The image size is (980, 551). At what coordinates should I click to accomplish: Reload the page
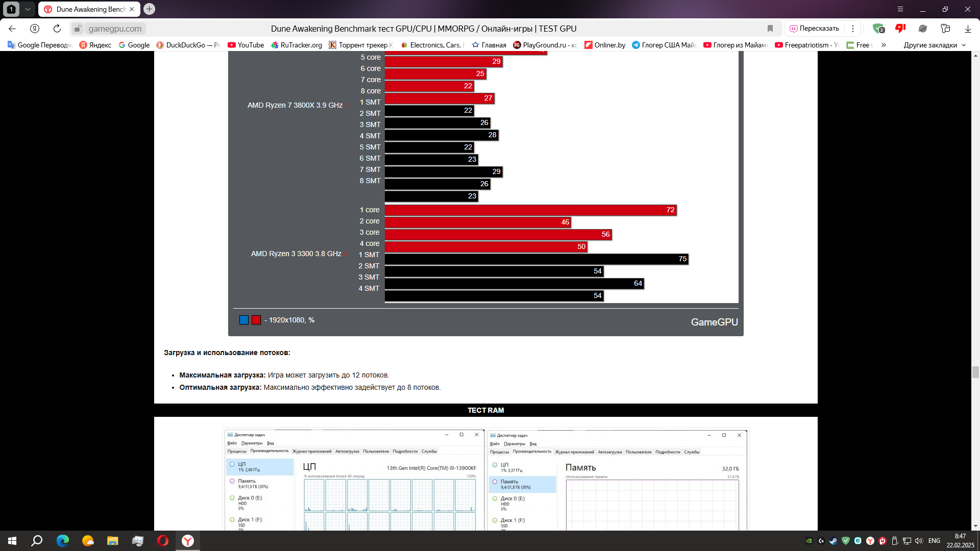tap(57, 29)
